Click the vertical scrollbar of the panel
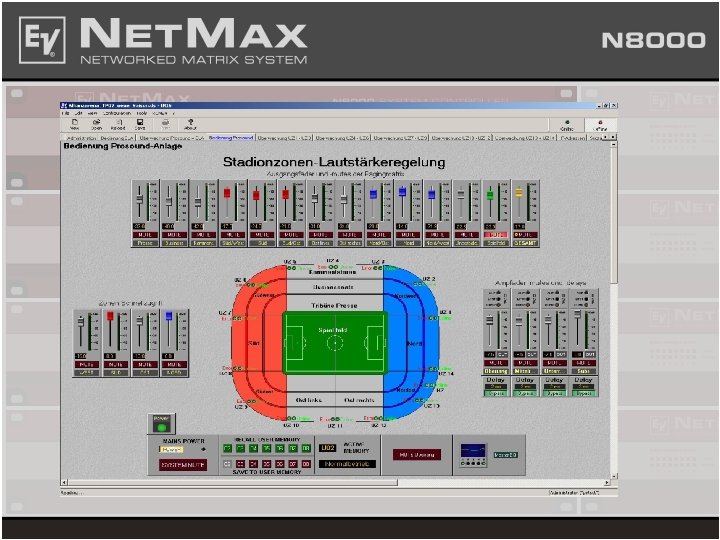720x540 pixels. (x=613, y=310)
